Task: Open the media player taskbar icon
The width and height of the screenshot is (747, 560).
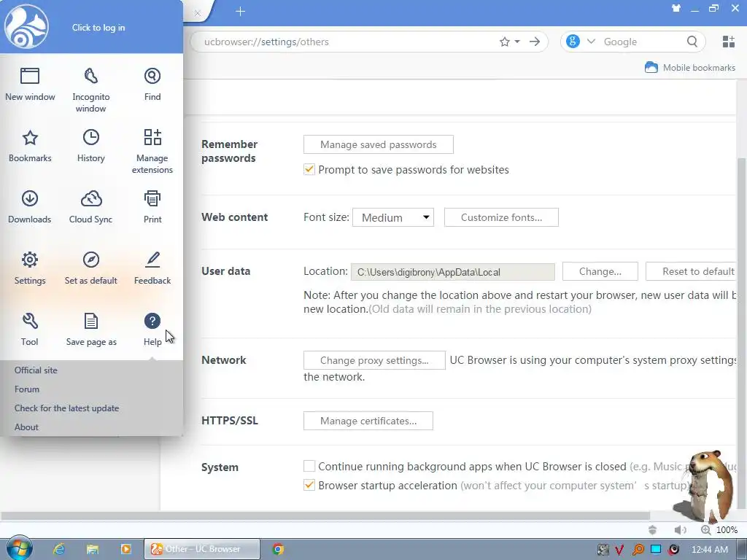Action: (x=125, y=549)
